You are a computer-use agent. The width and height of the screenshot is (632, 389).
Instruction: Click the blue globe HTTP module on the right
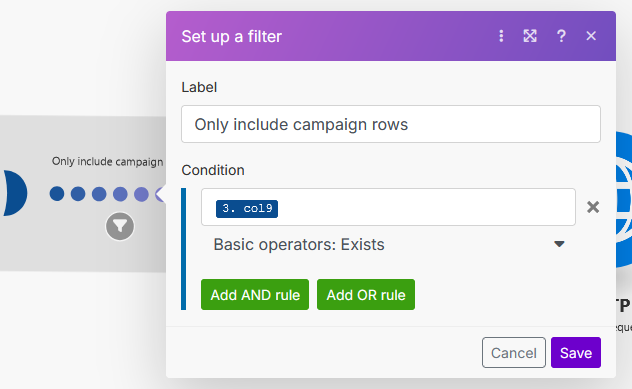(x=624, y=200)
